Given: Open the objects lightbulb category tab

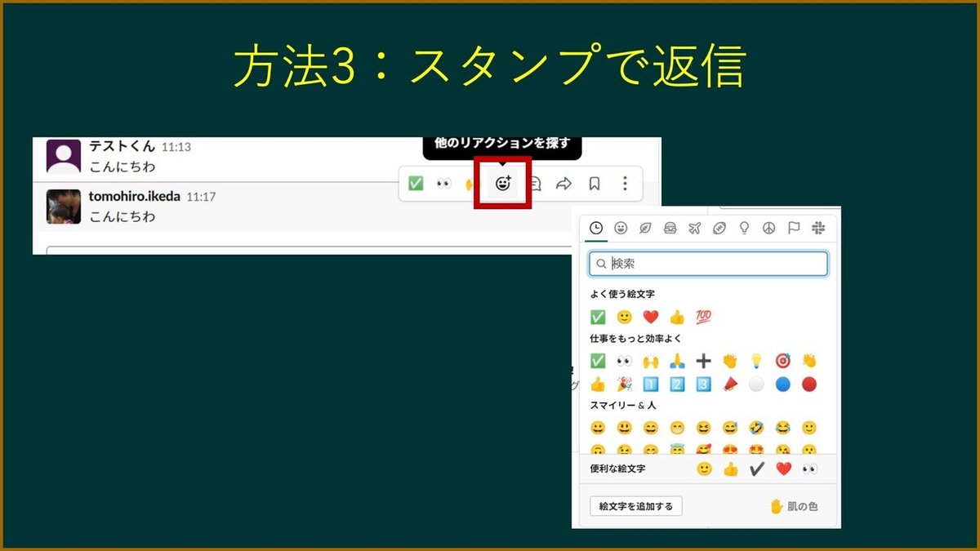Looking at the screenshot, I should [744, 229].
